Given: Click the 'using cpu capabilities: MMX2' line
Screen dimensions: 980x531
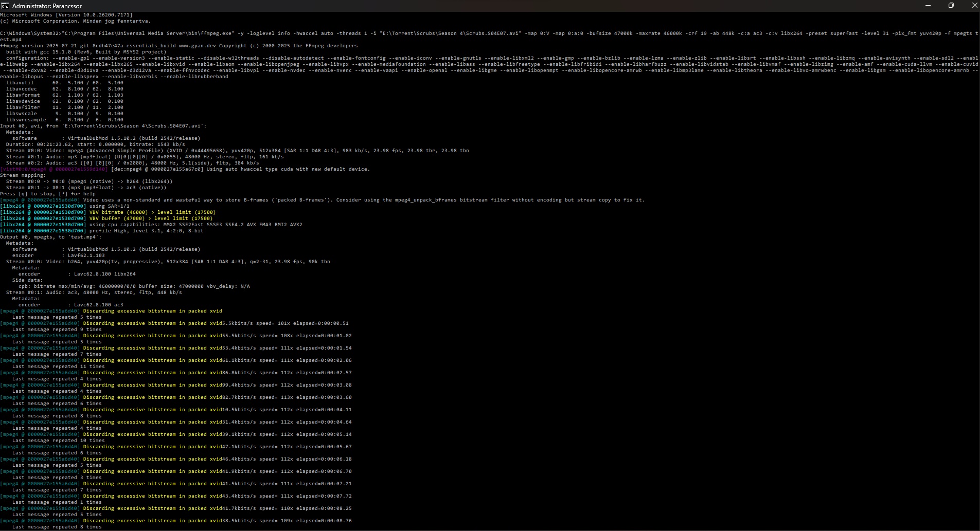Looking at the screenshot, I should 151,225.
